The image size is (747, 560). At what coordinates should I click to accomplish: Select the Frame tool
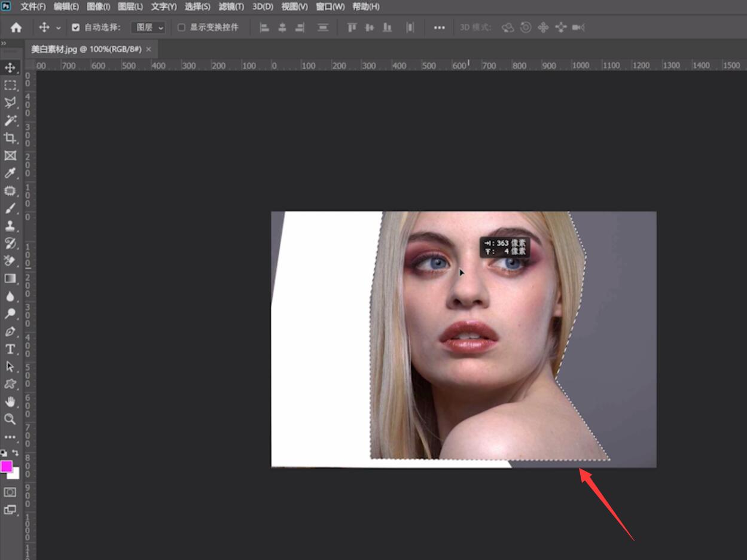pyautogui.click(x=10, y=156)
